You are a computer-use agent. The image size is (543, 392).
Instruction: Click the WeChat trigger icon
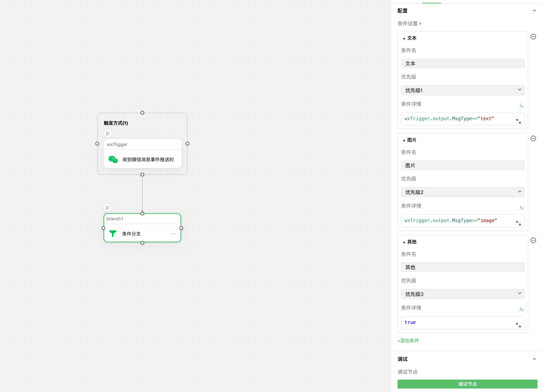coord(113,159)
